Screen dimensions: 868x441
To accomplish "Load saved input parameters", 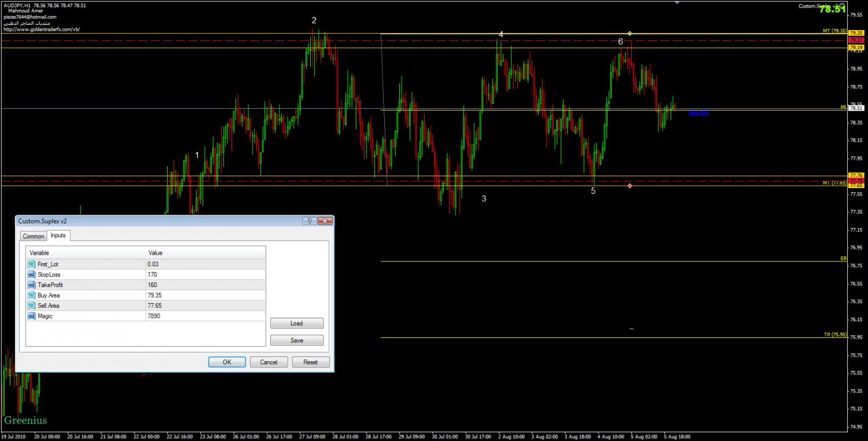I will pos(297,324).
